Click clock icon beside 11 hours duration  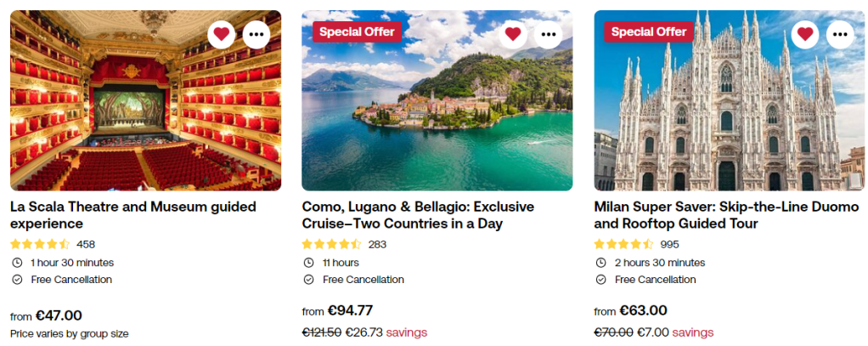[308, 263]
